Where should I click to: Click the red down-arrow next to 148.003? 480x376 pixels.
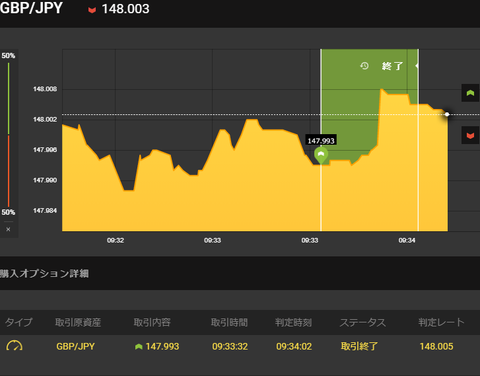click(x=92, y=10)
